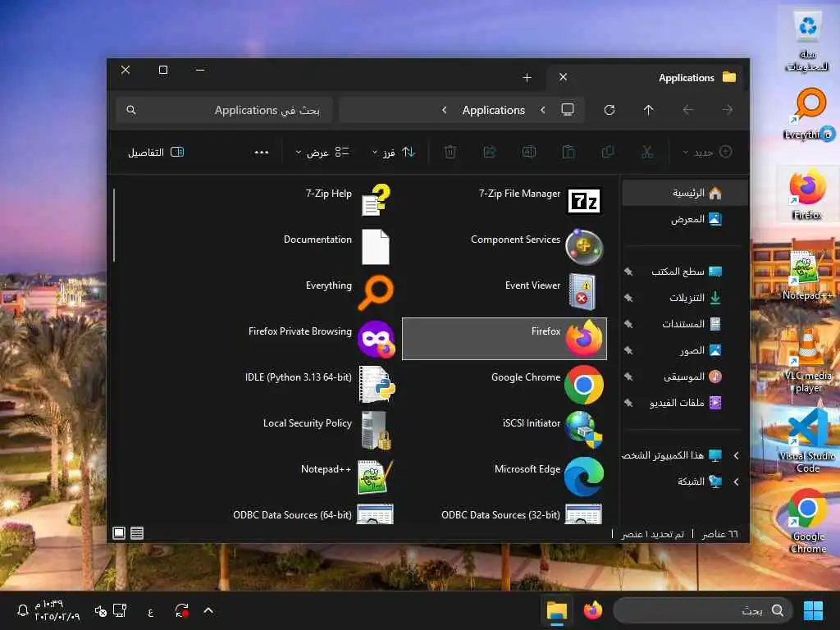Select the Firefox Private Browsing icon
The width and height of the screenshot is (840, 630).
[x=376, y=339]
